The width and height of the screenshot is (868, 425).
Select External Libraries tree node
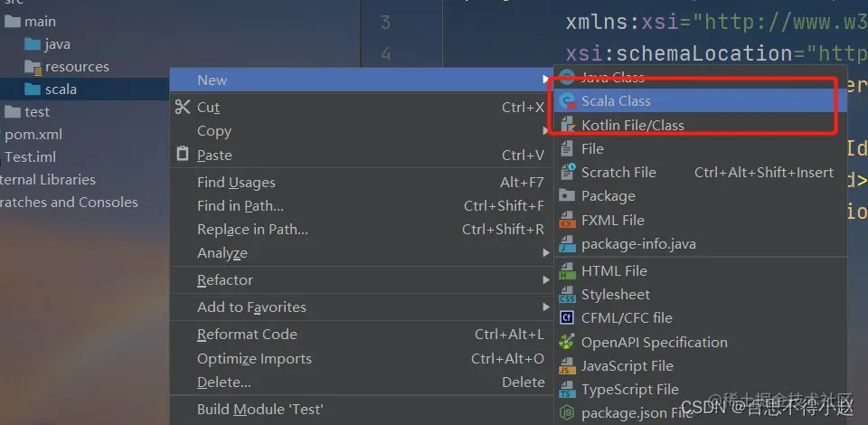click(48, 180)
